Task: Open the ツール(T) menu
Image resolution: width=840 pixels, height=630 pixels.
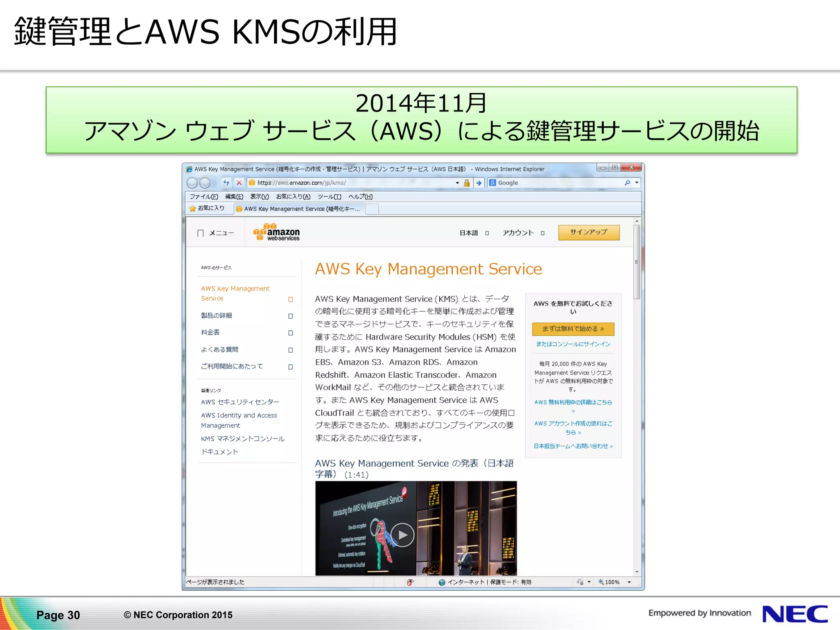Action: (329, 196)
